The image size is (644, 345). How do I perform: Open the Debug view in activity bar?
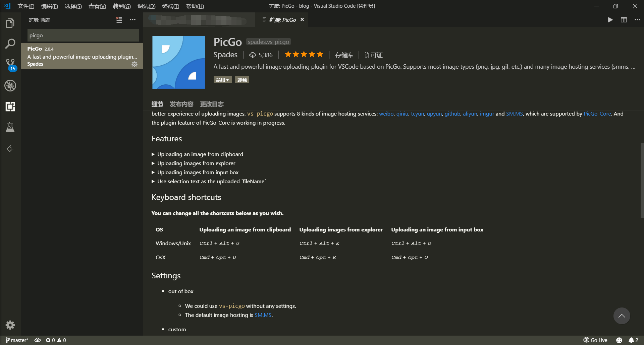[x=10, y=86]
